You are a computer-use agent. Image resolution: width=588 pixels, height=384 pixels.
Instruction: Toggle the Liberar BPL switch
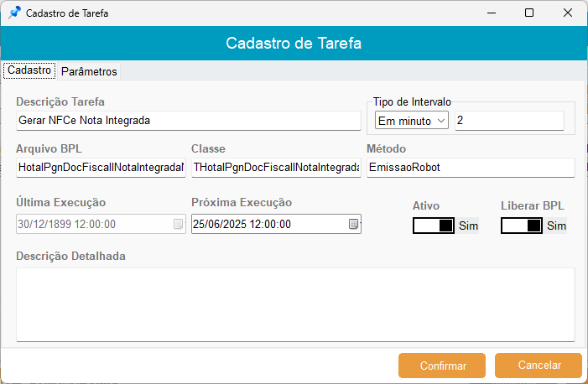click(x=521, y=226)
